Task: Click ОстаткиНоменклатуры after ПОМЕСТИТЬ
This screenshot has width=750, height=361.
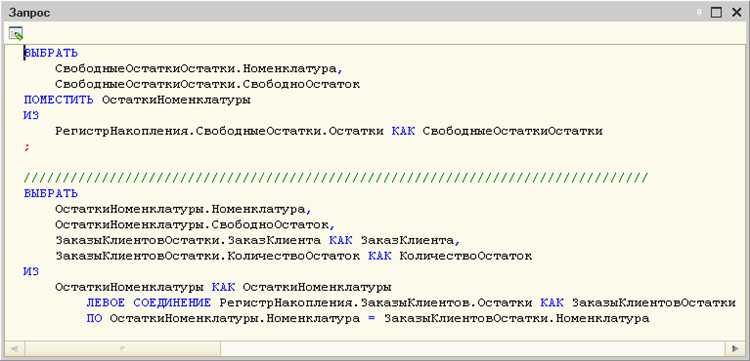Action: (x=176, y=100)
